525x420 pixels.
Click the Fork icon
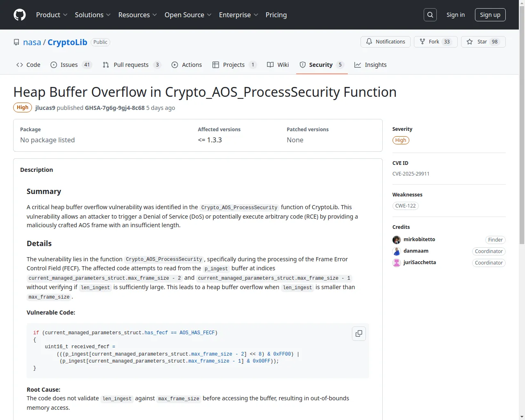(422, 41)
